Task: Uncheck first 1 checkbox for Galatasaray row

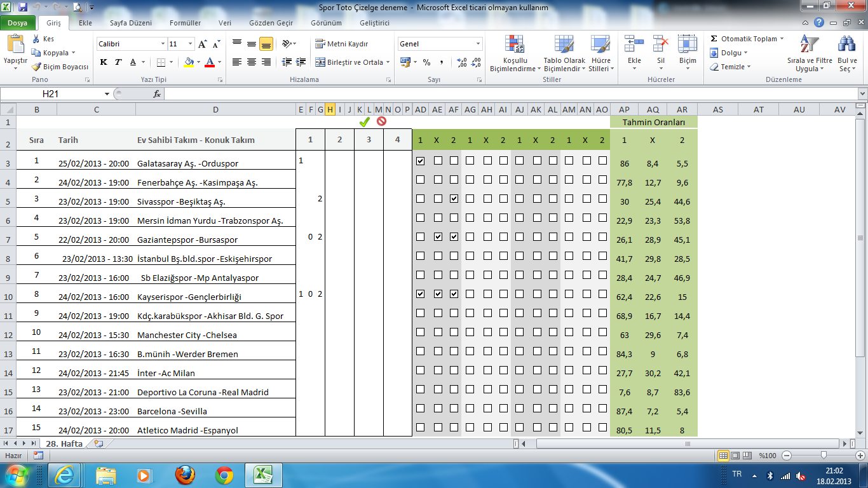Action: 420,161
